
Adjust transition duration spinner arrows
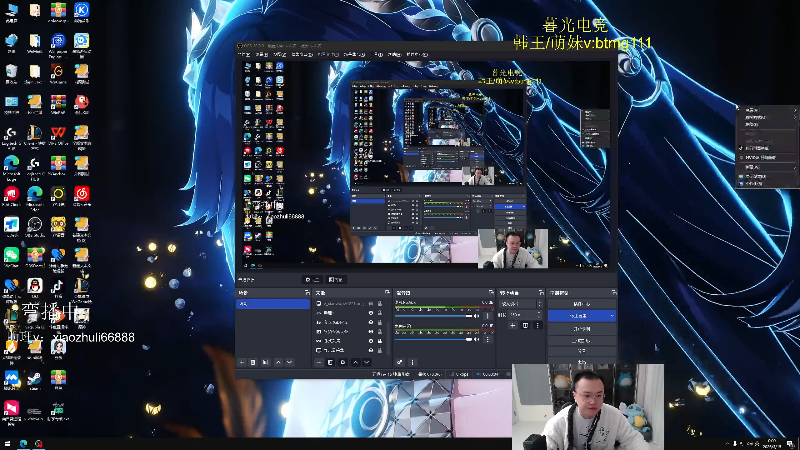click(x=539, y=315)
